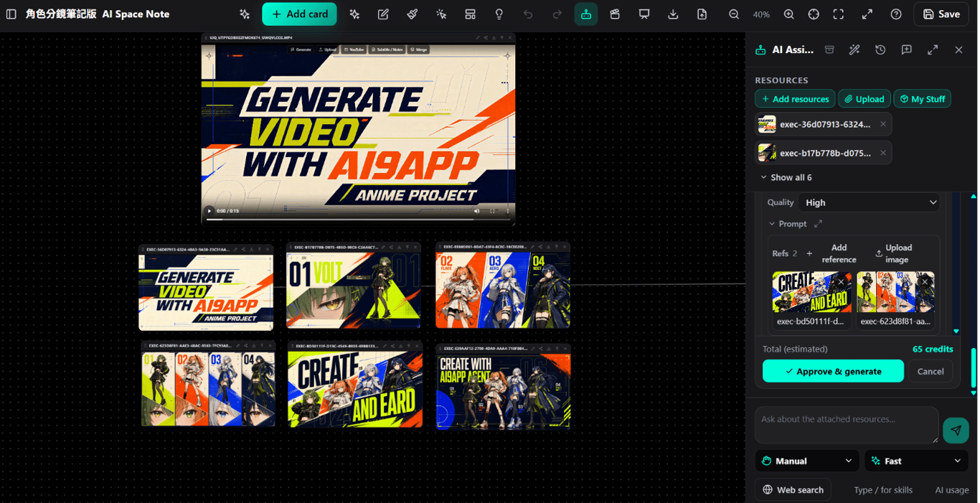This screenshot has height=503, width=980.
Task: Click the Add card button
Action: [299, 14]
